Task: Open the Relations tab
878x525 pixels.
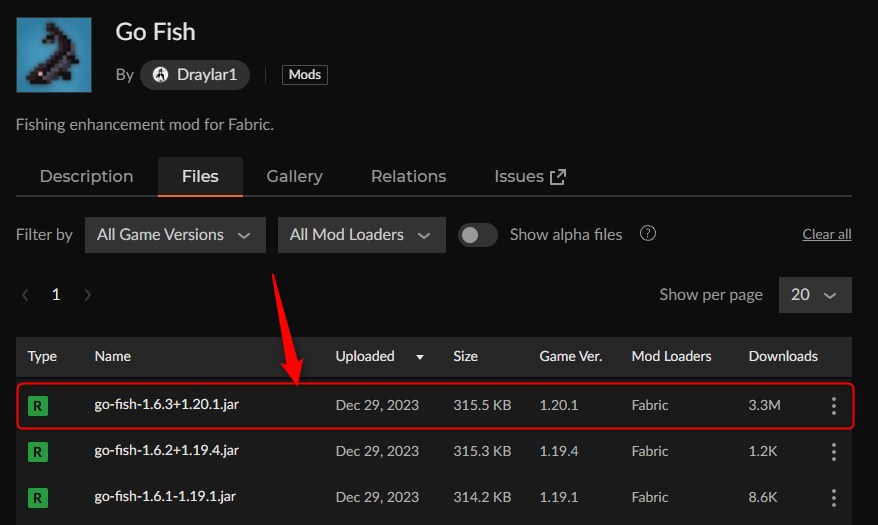Action: coord(408,177)
